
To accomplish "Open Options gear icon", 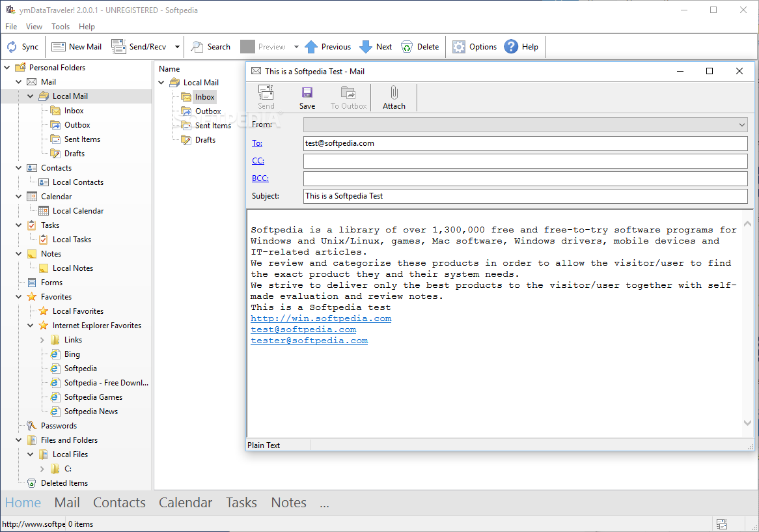I will [x=458, y=47].
